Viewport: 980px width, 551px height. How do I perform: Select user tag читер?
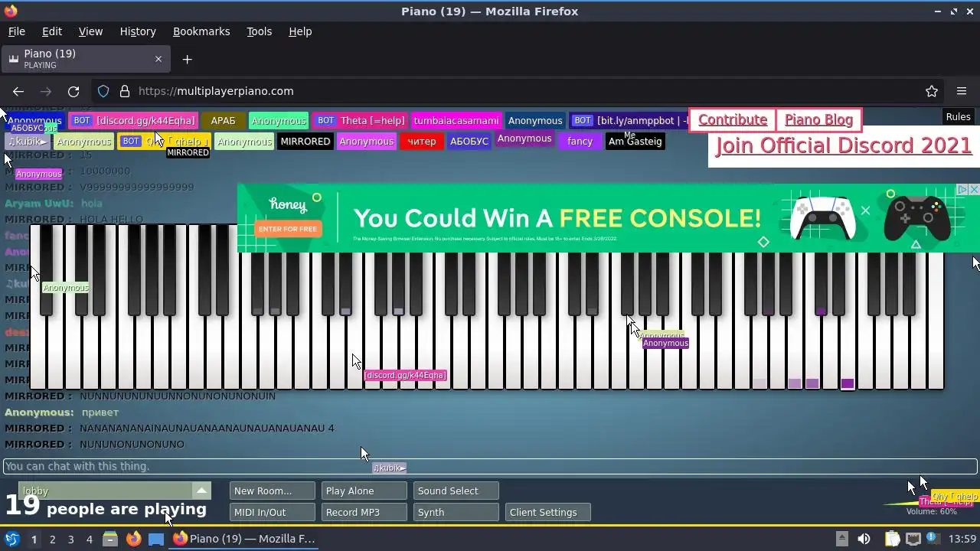(x=422, y=142)
